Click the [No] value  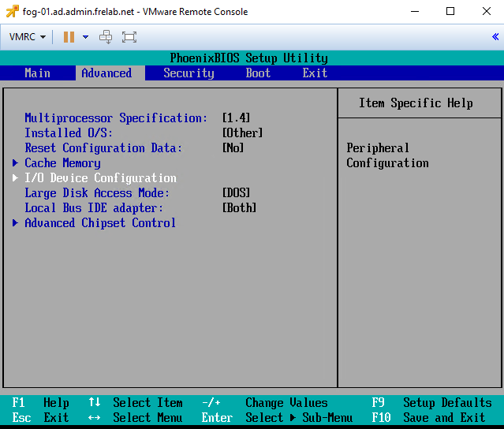tap(233, 147)
